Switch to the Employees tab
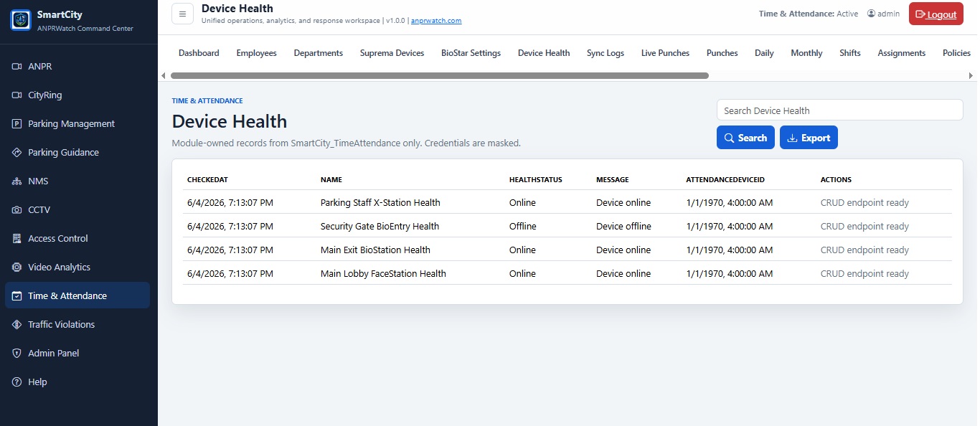980x426 pixels. coord(256,53)
